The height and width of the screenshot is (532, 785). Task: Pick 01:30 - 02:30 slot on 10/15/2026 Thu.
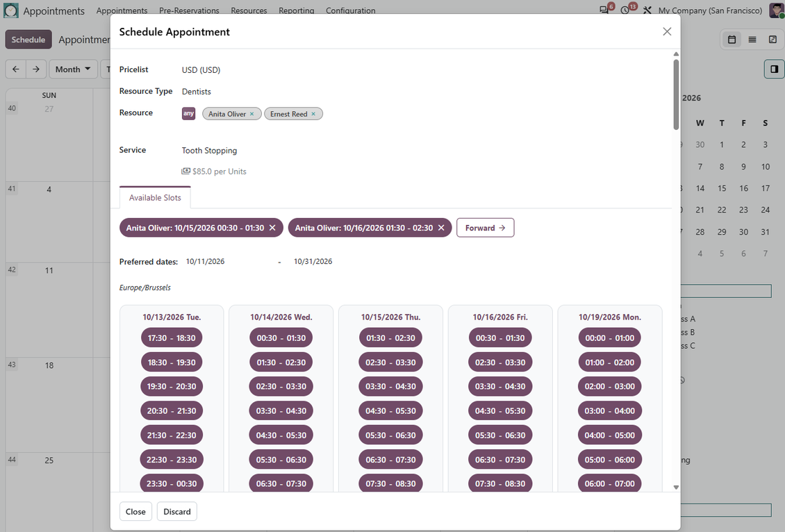[390, 338]
